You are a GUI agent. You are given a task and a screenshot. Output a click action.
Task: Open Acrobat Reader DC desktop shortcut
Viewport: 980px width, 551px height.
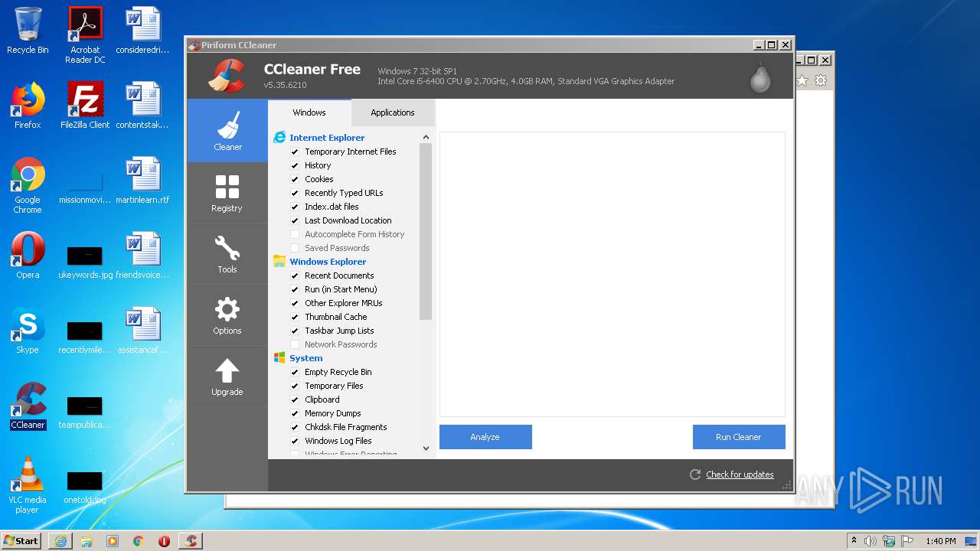[x=85, y=35]
